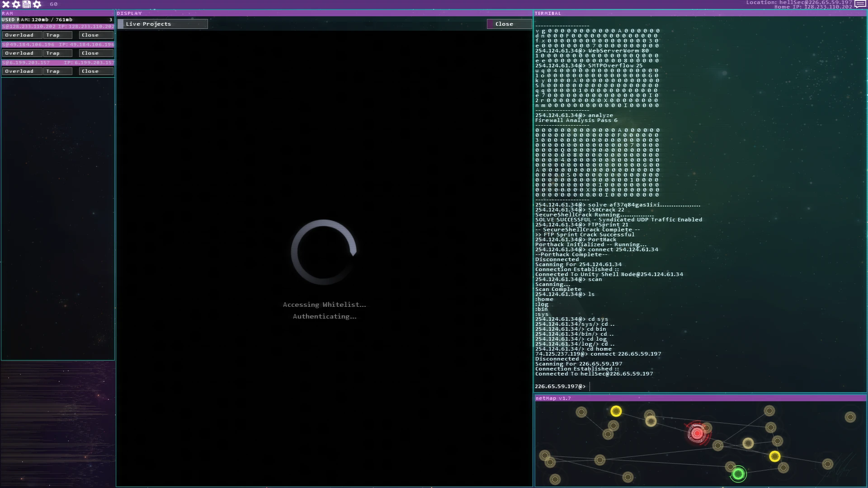Viewport: 868px width, 488px height.
Task: Set Trap on shell S@6.199.203.157
Action: click(x=58, y=71)
